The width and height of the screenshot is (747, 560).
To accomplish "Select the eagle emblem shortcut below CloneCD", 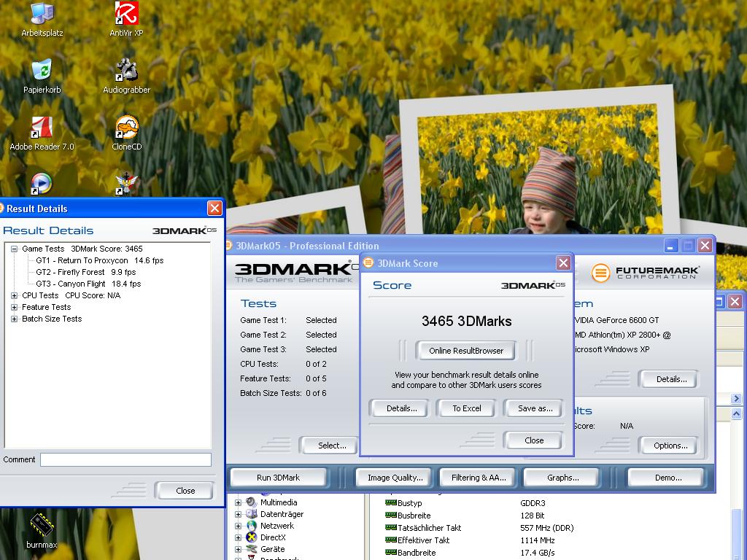I will (x=126, y=184).
